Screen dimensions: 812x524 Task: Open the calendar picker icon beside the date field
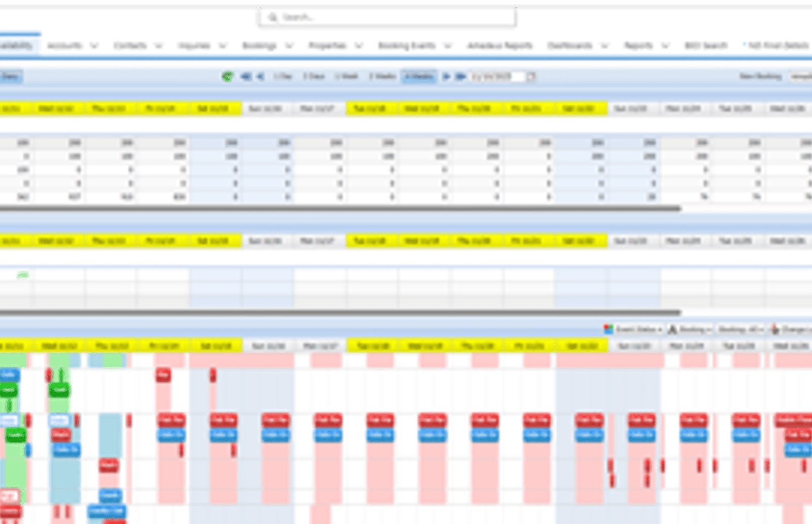pyautogui.click(x=530, y=77)
